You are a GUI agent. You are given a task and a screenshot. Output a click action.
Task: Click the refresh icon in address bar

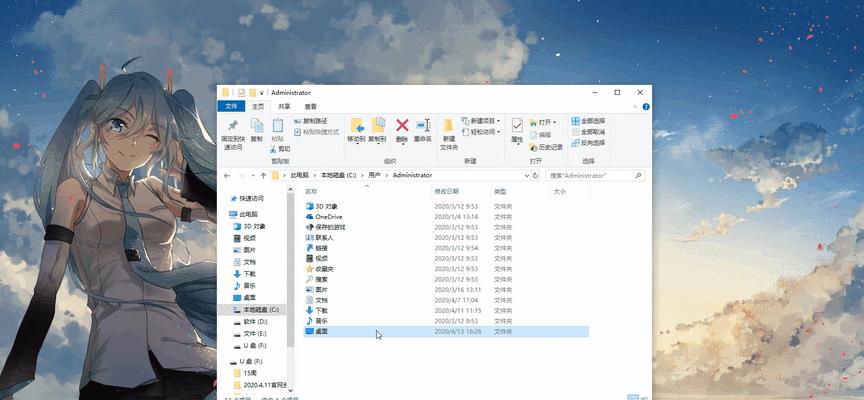click(x=535, y=175)
